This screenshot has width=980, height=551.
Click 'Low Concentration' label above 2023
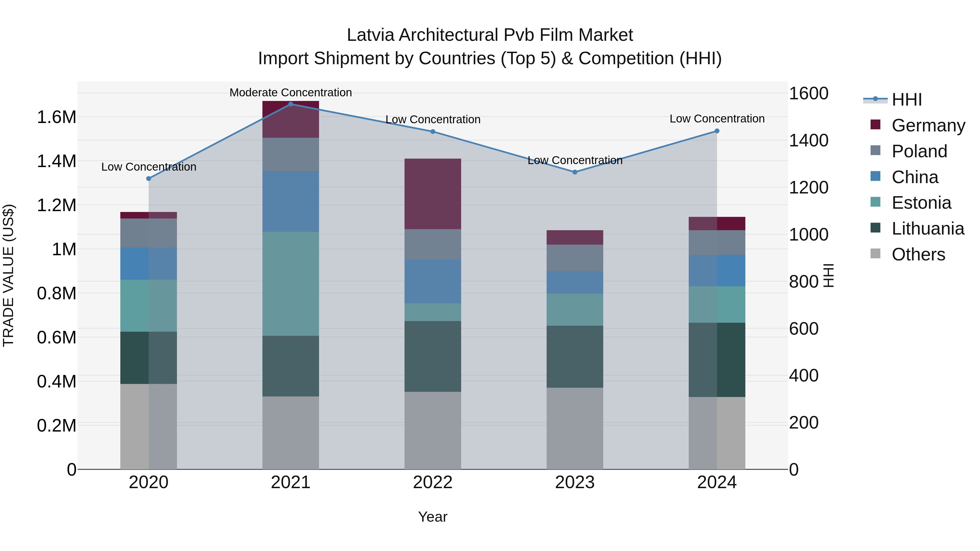point(575,160)
